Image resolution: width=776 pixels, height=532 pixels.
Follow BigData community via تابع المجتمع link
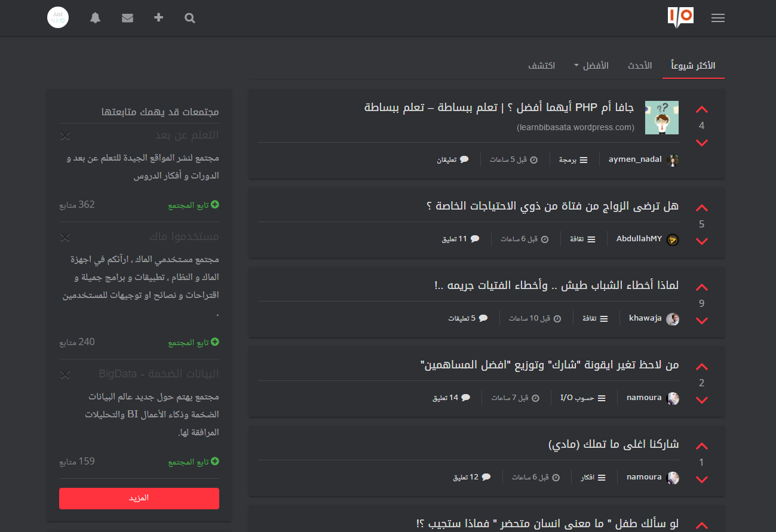194,461
